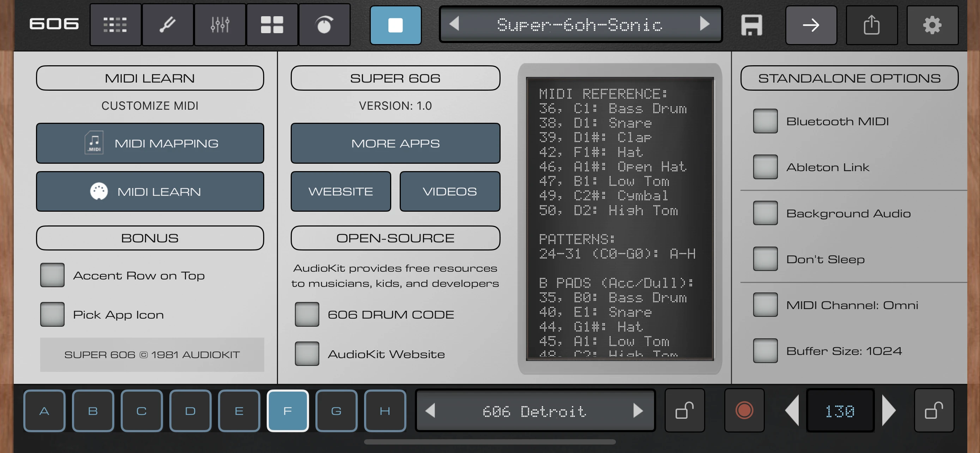The width and height of the screenshot is (980, 453).
Task: Select the highlighted pattern F
Action: [288, 411]
